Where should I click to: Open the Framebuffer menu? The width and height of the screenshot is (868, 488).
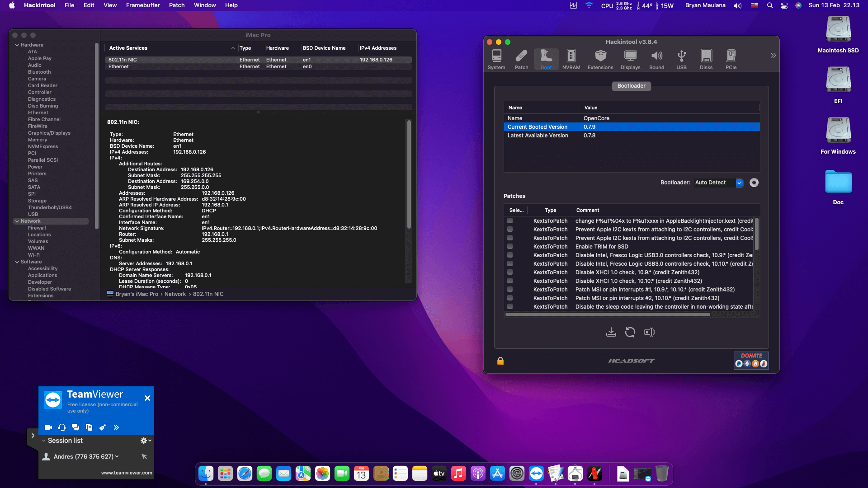[143, 5]
